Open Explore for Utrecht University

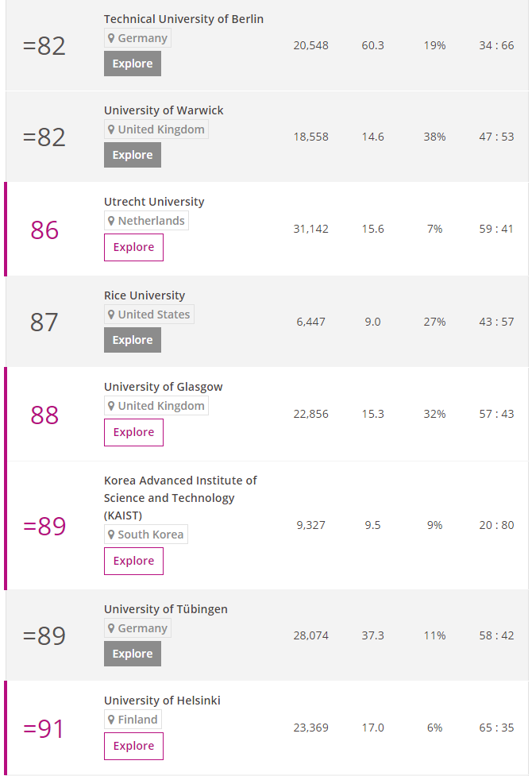133,247
